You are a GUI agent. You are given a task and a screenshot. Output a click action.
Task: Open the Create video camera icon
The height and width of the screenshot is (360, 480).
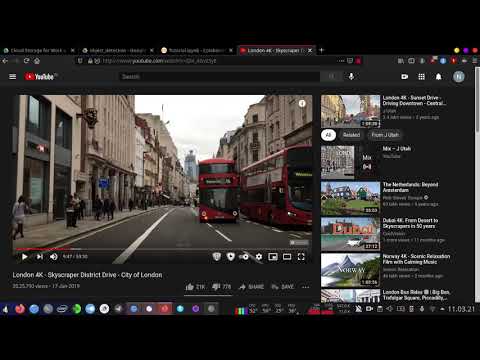point(404,77)
